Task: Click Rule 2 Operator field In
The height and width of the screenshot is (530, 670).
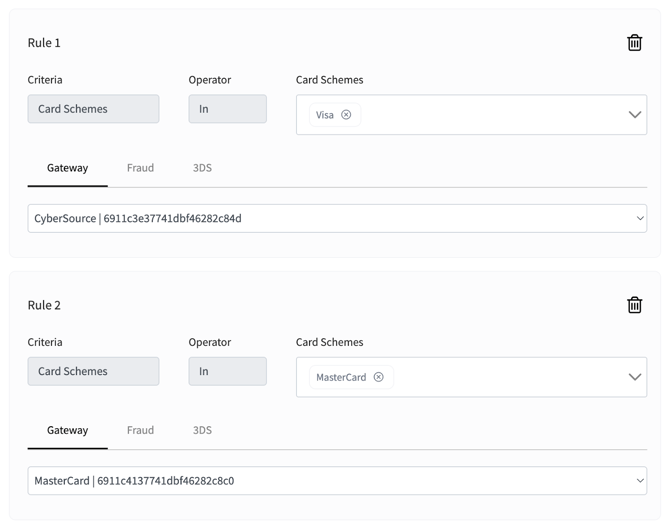Action: pyautogui.click(x=227, y=371)
